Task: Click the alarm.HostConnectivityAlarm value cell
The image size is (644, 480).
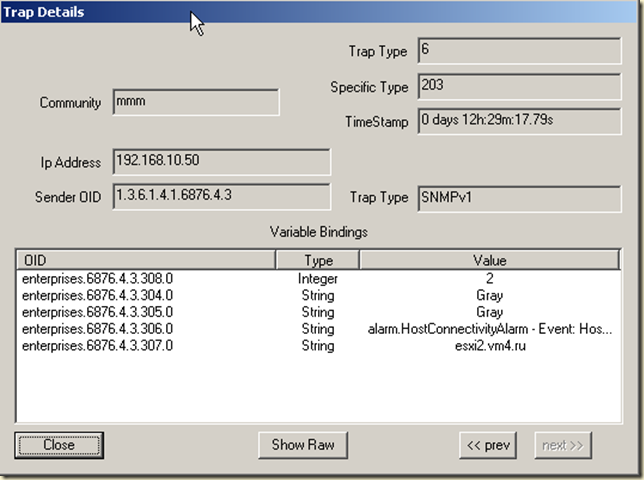Action: click(490, 329)
